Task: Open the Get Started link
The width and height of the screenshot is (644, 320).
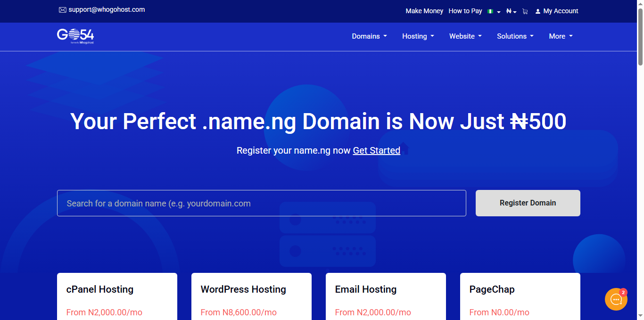Action: point(376,150)
